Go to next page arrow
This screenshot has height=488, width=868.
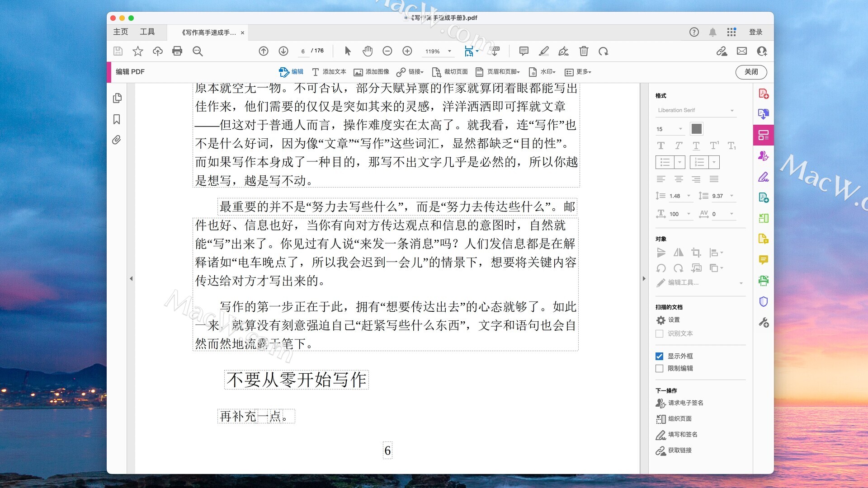[283, 51]
